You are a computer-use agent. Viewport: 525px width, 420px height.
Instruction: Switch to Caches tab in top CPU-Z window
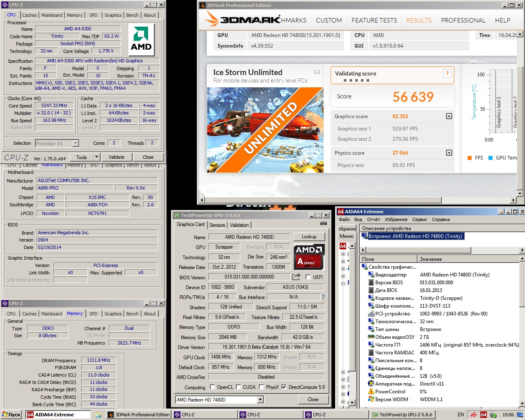point(30,15)
